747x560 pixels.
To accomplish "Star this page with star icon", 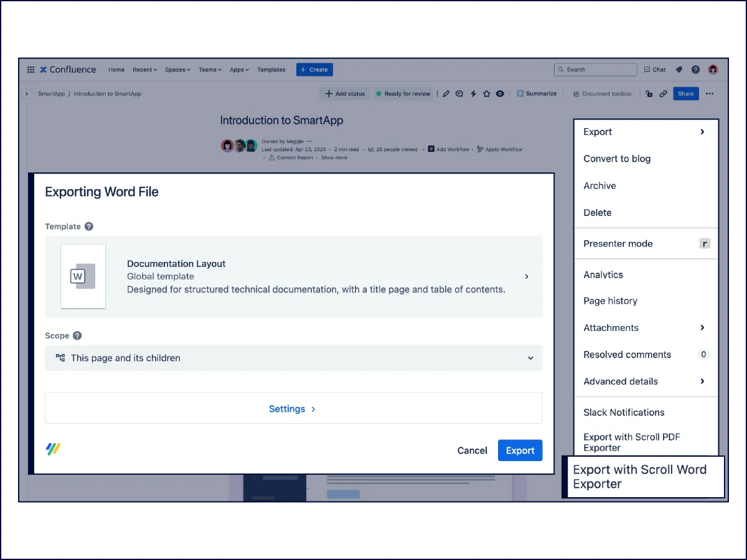I will (487, 94).
